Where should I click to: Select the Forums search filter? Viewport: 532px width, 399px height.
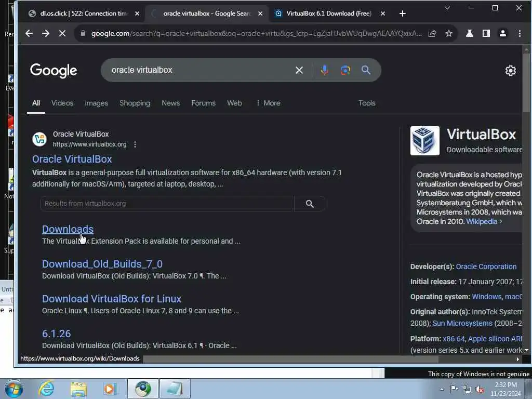(203, 103)
